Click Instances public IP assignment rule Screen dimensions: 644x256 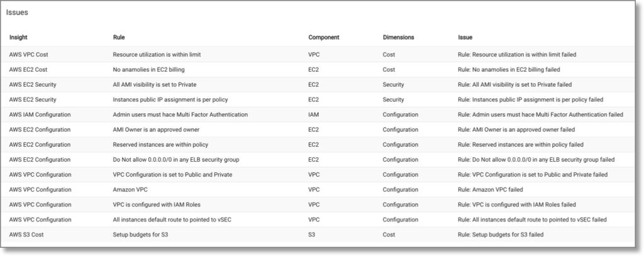click(x=170, y=99)
